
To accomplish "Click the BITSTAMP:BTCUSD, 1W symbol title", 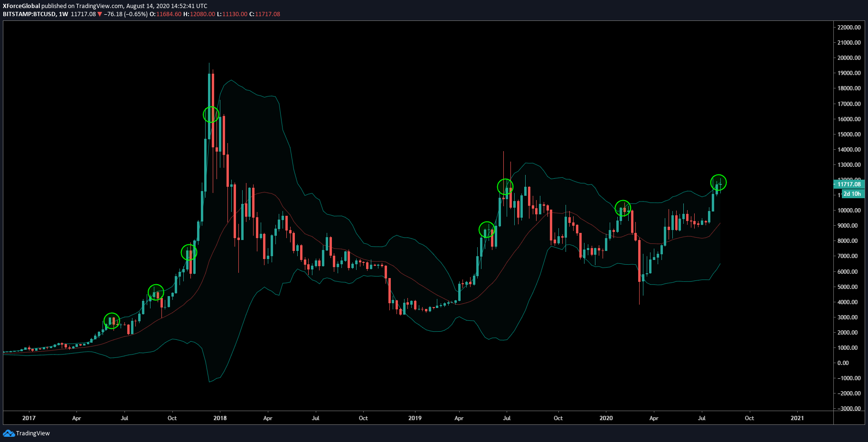I will tap(36, 14).
